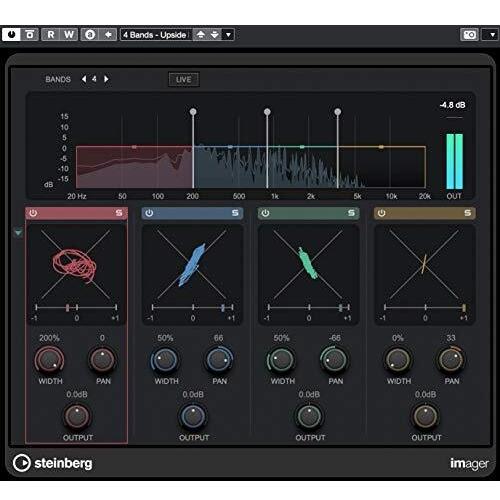
Task: Enable Write automation with the W button
Action: [69, 34]
